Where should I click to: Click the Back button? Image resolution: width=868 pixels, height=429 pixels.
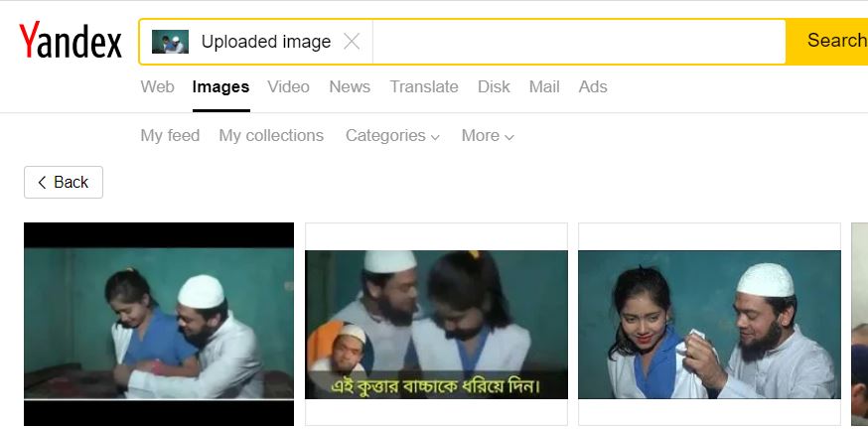click(x=64, y=182)
